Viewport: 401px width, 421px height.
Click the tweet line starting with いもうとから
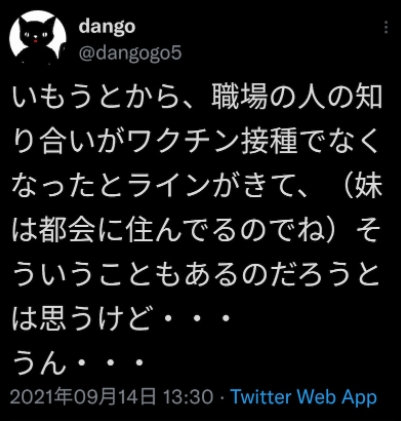(x=197, y=99)
